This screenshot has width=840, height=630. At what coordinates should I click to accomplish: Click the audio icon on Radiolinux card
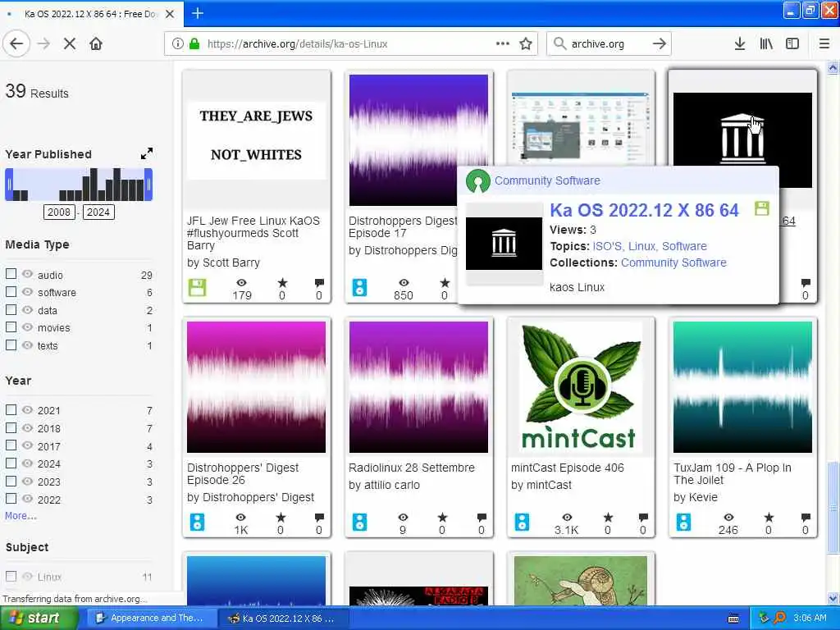coord(359,522)
